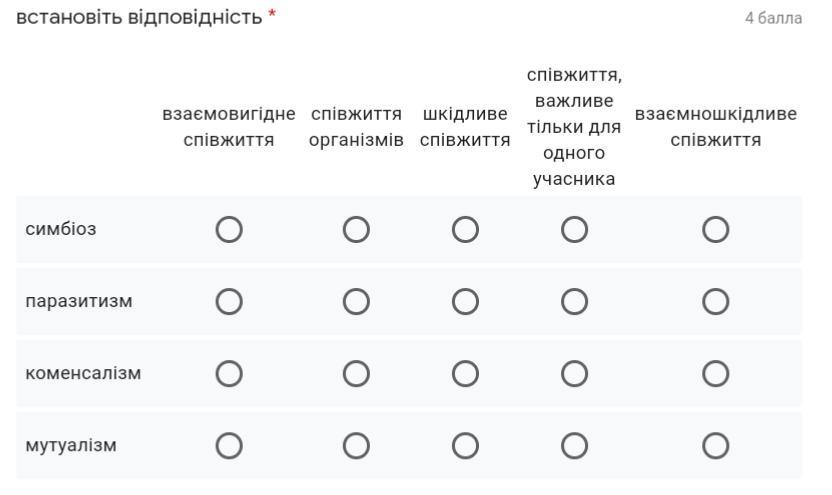The width and height of the screenshot is (832, 495).
Task: Select 'взаємношкідливе співжиття' for коменсалізм
Action: click(x=716, y=374)
